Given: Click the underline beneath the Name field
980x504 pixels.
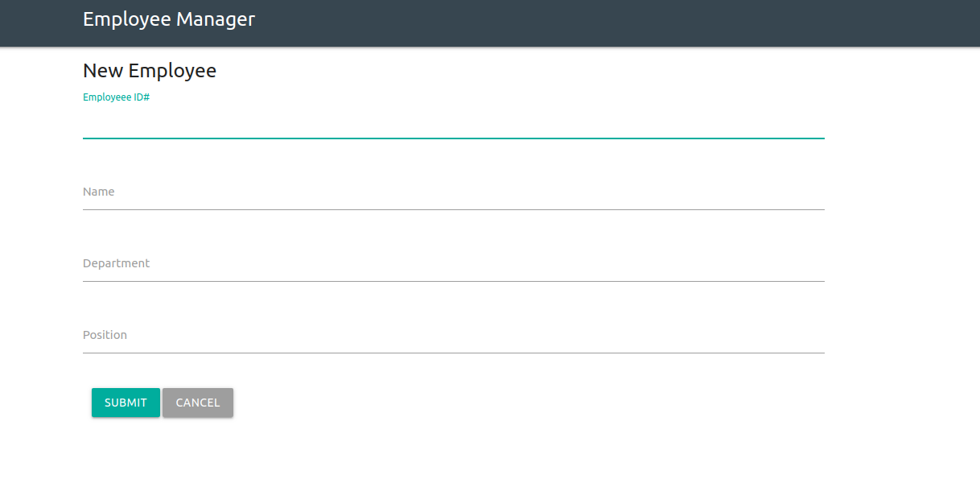Looking at the screenshot, I should (453, 209).
